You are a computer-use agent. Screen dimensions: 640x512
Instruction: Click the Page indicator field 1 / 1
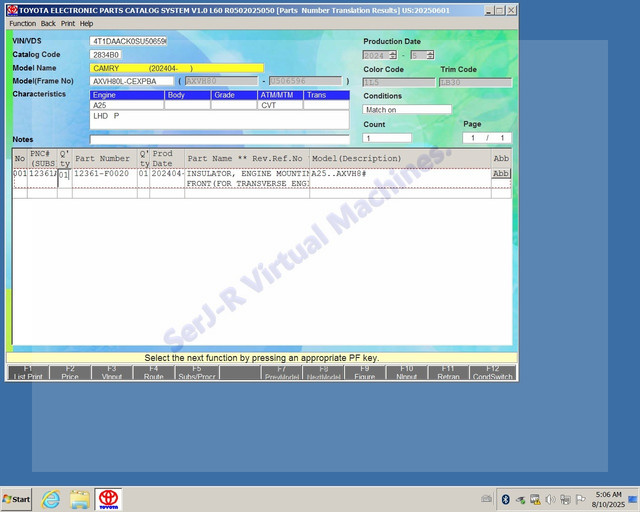[487, 138]
